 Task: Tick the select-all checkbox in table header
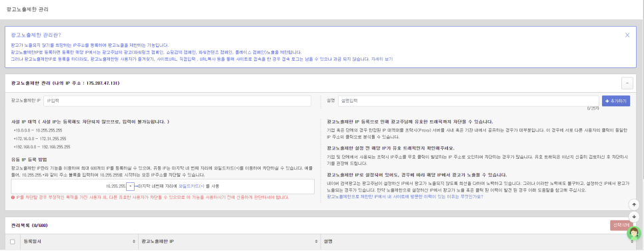coord(12,242)
